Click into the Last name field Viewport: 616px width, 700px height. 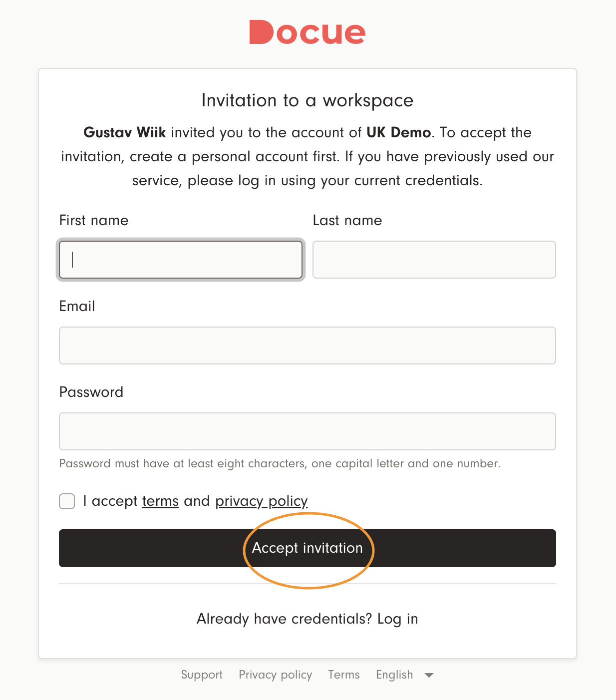tap(434, 260)
